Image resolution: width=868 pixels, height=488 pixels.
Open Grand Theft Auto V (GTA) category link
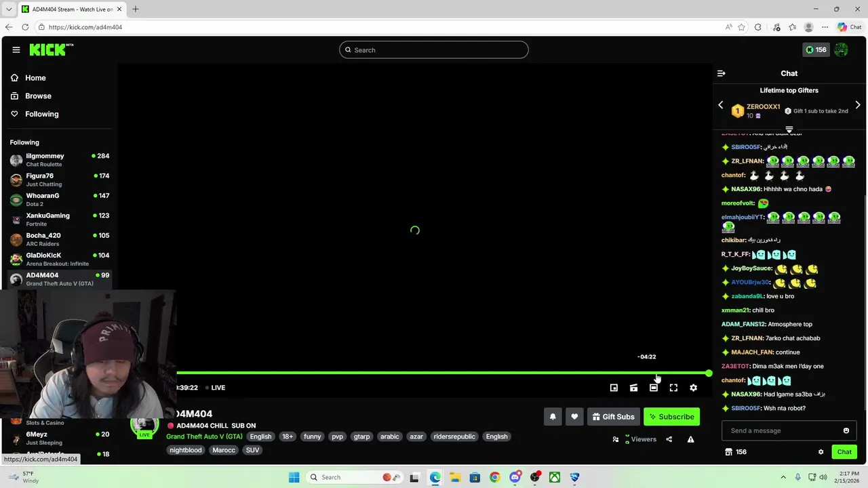[204, 436]
